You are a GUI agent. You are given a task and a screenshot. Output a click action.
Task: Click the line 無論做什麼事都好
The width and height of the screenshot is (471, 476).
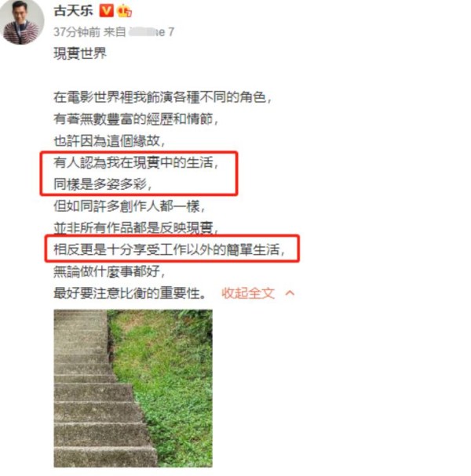[x=109, y=271]
